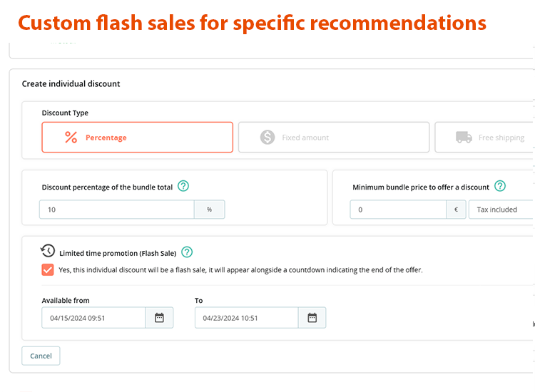Focus the minimum bundle price field showing 0
The width and height of the screenshot is (535, 392).
[x=398, y=210]
